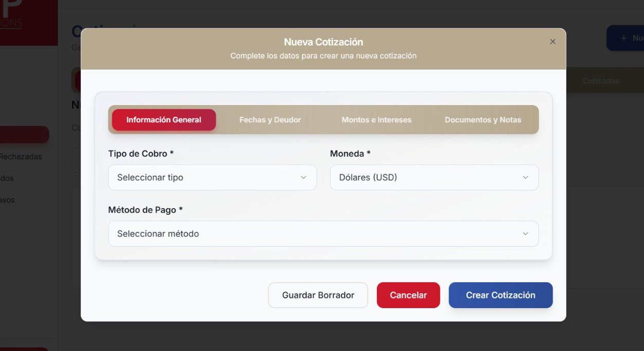Open the Moneda currency dropdown

point(434,177)
